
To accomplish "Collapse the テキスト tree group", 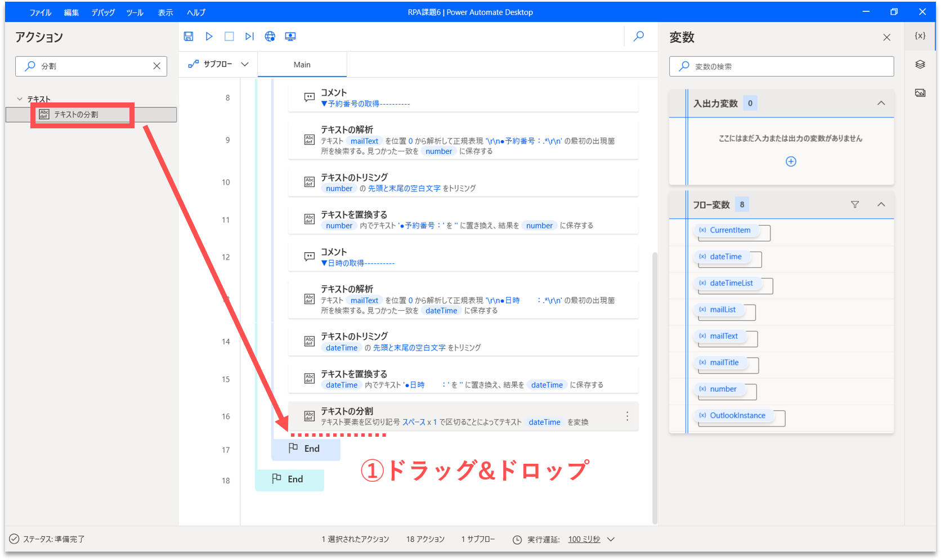I will coord(20,99).
